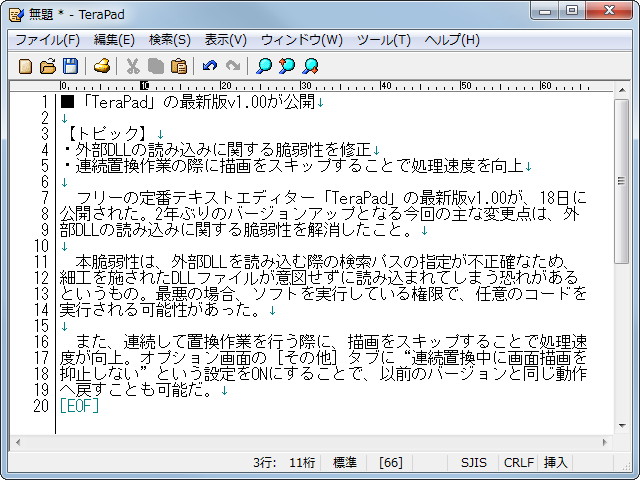Open the ファイル(F) menu
The image size is (640, 480).
(x=47, y=40)
